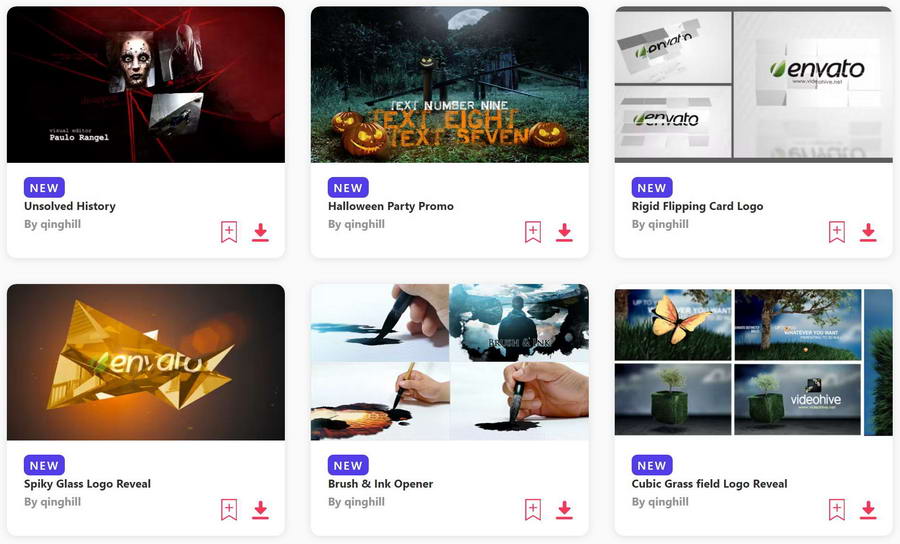The image size is (900, 544).
Task: Bookmark Cubic Grass field Logo Reveal
Action: [837, 510]
